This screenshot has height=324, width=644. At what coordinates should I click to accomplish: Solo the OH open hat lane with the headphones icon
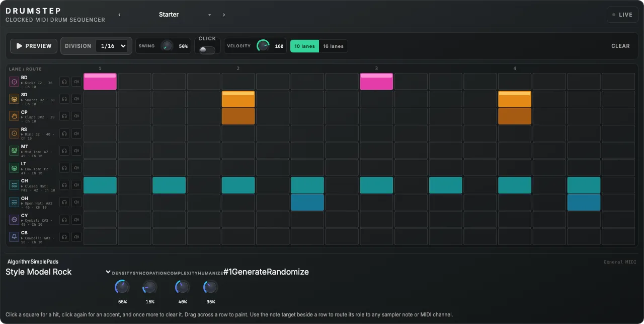(x=64, y=202)
